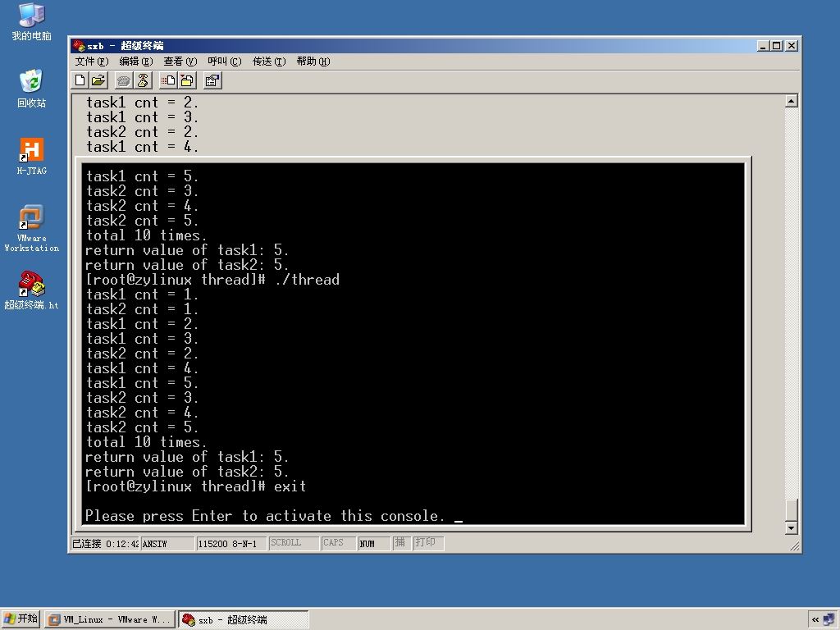Click the '[root@zylinux thread]# exit' line
The height and width of the screenshot is (630, 840).
pos(195,486)
